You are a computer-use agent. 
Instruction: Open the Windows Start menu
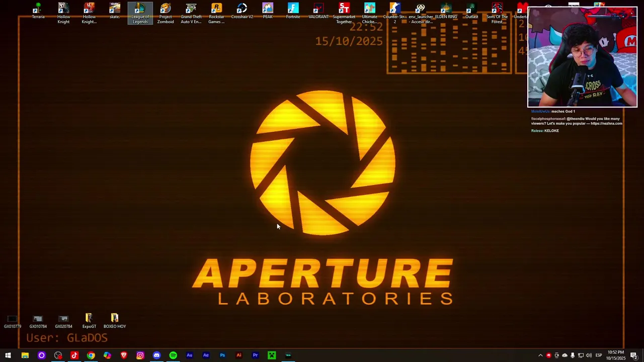[x=8, y=355]
